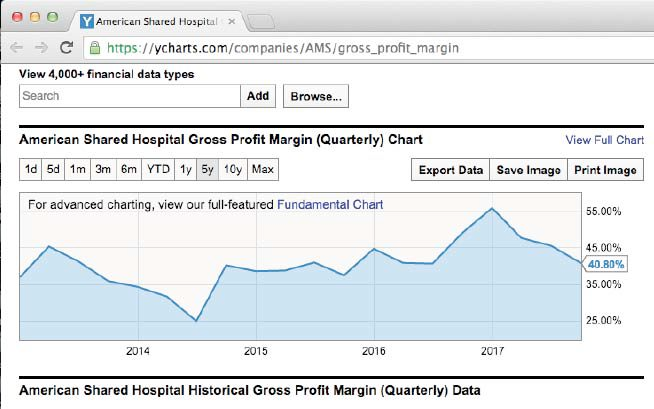Click the 2016 x-axis label

coord(374,351)
